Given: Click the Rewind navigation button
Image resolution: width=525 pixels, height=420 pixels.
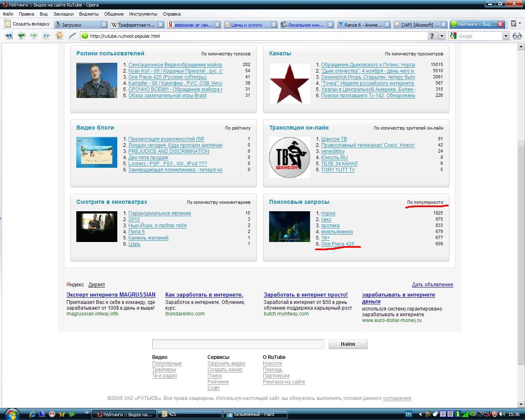Looking at the screenshot, I should (x=8, y=36).
